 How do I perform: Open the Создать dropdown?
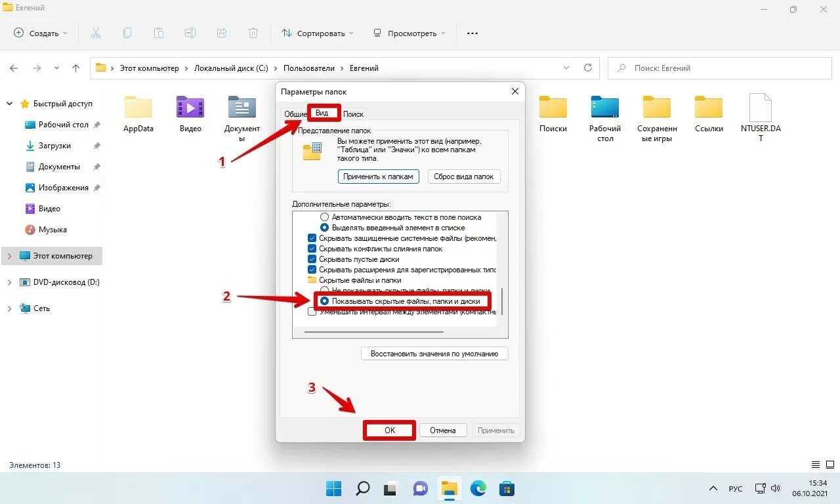(x=41, y=33)
